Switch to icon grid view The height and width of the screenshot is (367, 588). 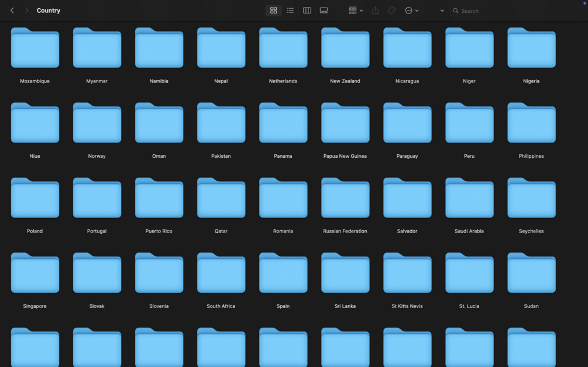273,11
